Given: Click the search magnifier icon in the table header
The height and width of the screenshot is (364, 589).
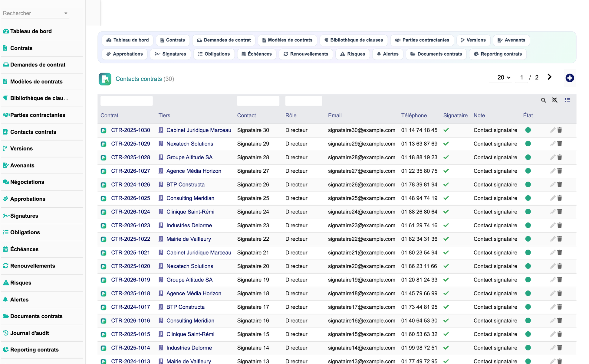Looking at the screenshot, I should coord(543,100).
